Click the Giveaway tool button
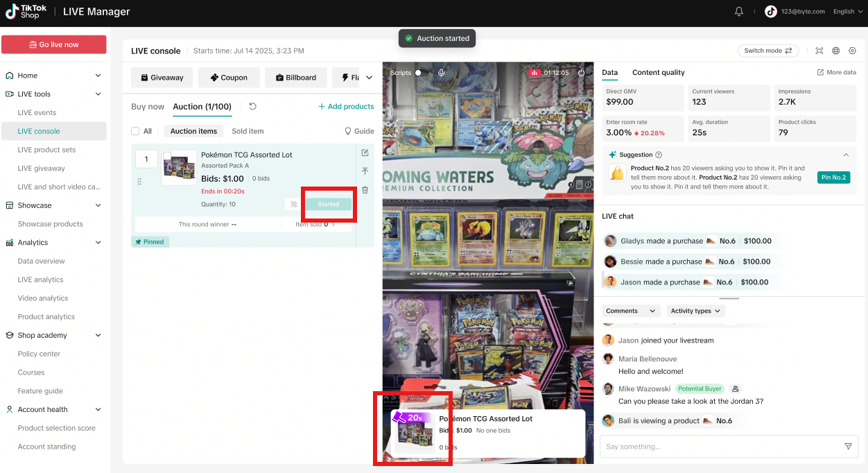 pyautogui.click(x=162, y=78)
